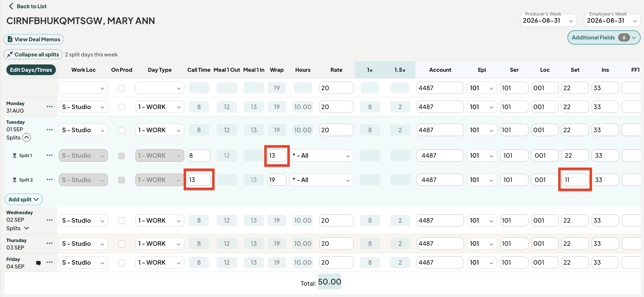The image size is (644, 297).
Task: Expand Wednesday Splits chevron
Action: 26,228
